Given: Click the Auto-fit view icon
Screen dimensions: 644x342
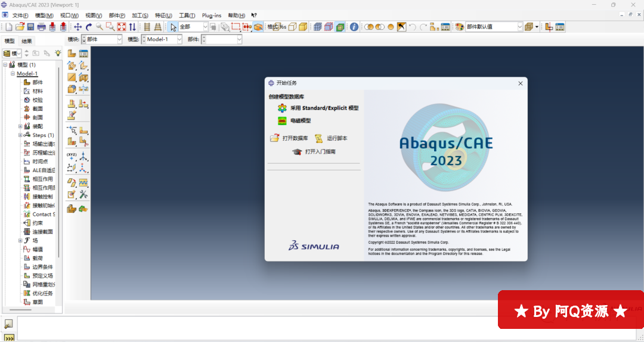Looking at the screenshot, I should point(121,27).
